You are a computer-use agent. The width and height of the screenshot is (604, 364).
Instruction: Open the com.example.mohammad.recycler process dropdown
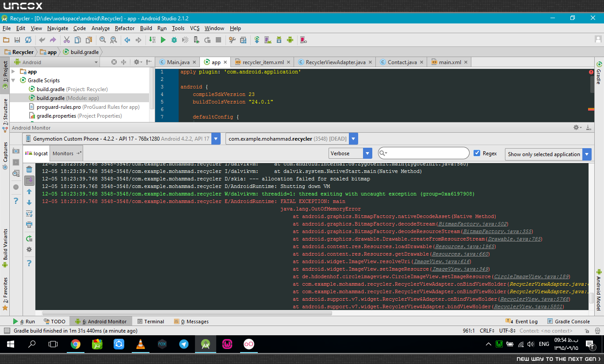point(291,139)
